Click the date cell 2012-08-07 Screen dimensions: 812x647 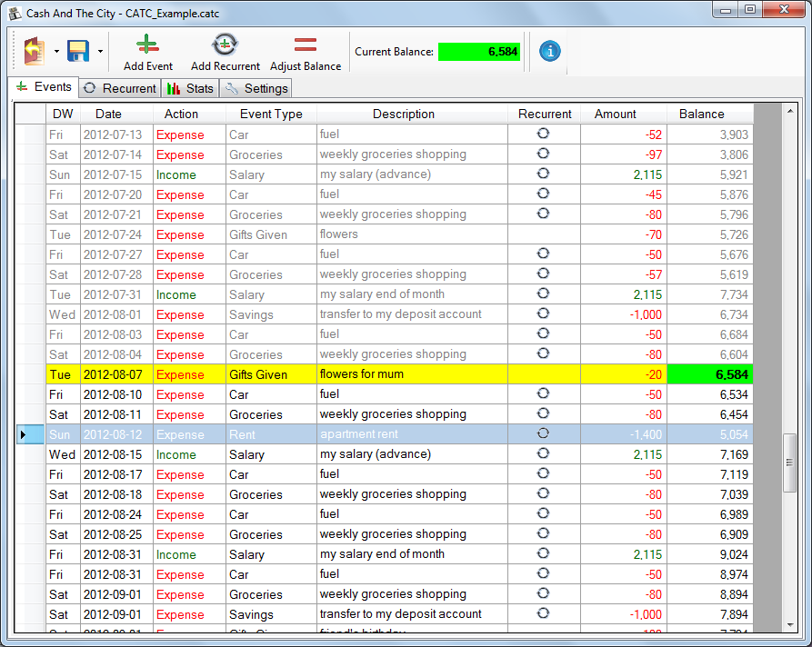[116, 374]
